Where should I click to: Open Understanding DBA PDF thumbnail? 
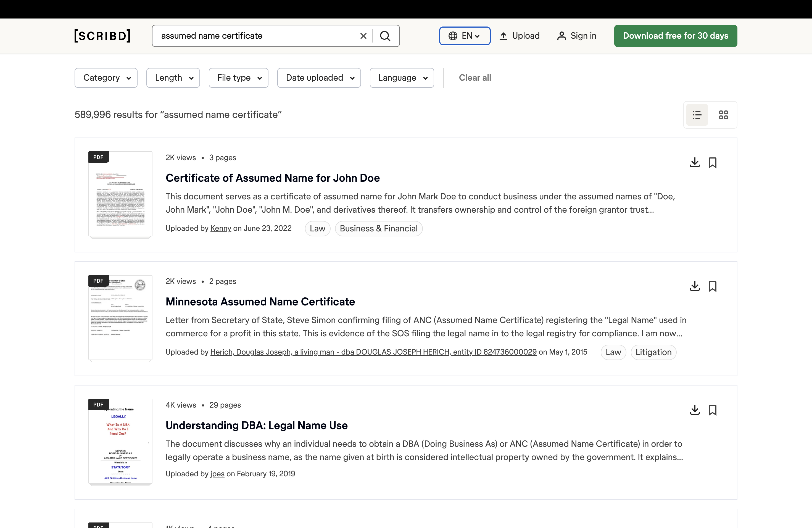pyautogui.click(x=120, y=442)
